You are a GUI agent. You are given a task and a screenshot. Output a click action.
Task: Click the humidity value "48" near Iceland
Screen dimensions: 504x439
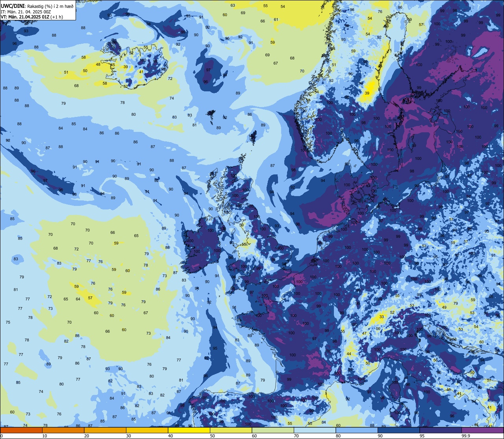coord(98,65)
